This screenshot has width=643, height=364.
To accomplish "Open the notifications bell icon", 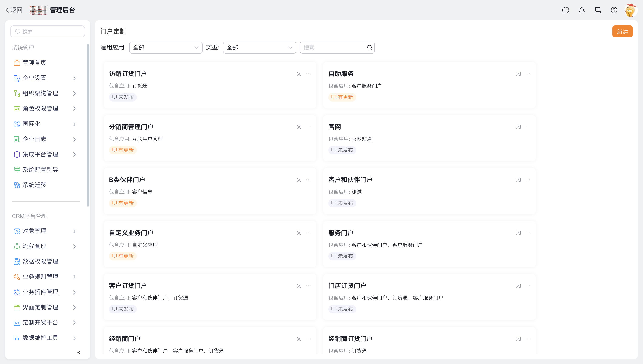I will pos(582,10).
